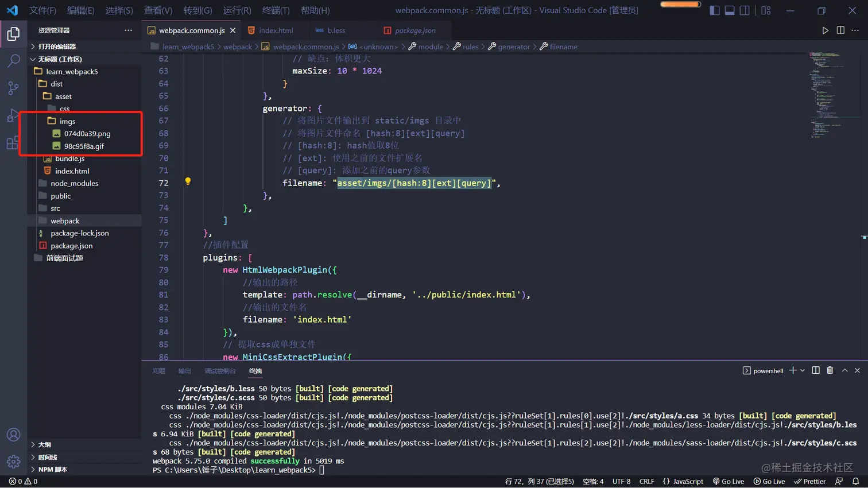The width and height of the screenshot is (868, 488).
Task: Click the rules breadcrumb segment
Action: pyautogui.click(x=466, y=47)
